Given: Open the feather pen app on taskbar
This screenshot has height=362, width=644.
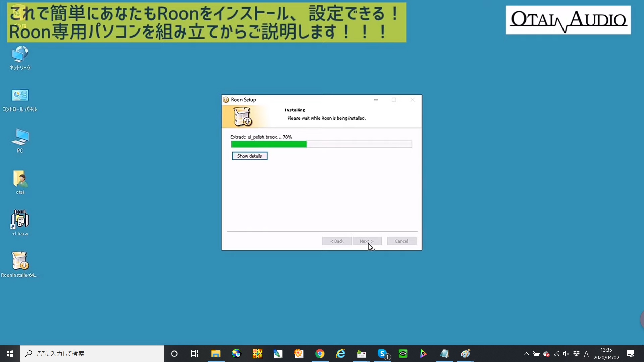Looking at the screenshot, I should coord(278,354).
